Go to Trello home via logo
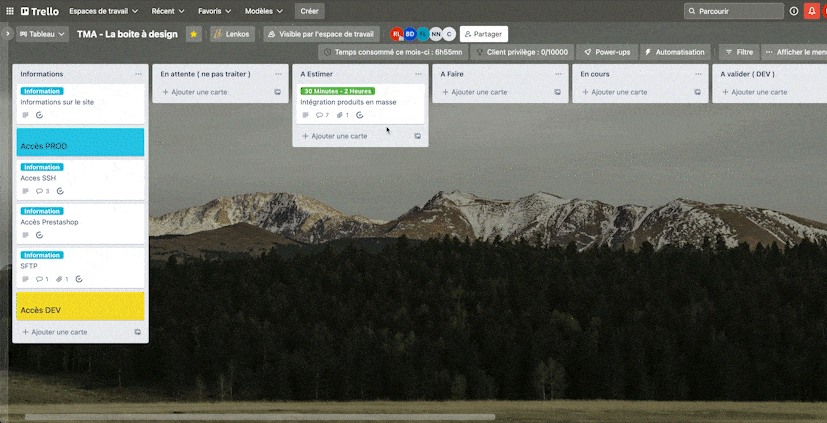827x423 pixels. (40, 11)
